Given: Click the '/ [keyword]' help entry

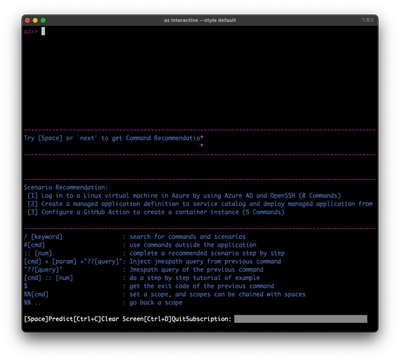Looking at the screenshot, I should tap(43, 237).
